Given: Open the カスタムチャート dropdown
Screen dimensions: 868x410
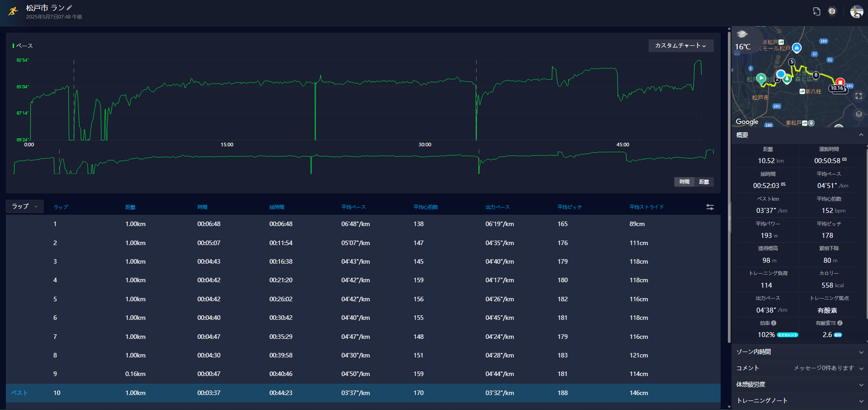Looking at the screenshot, I should (x=681, y=46).
